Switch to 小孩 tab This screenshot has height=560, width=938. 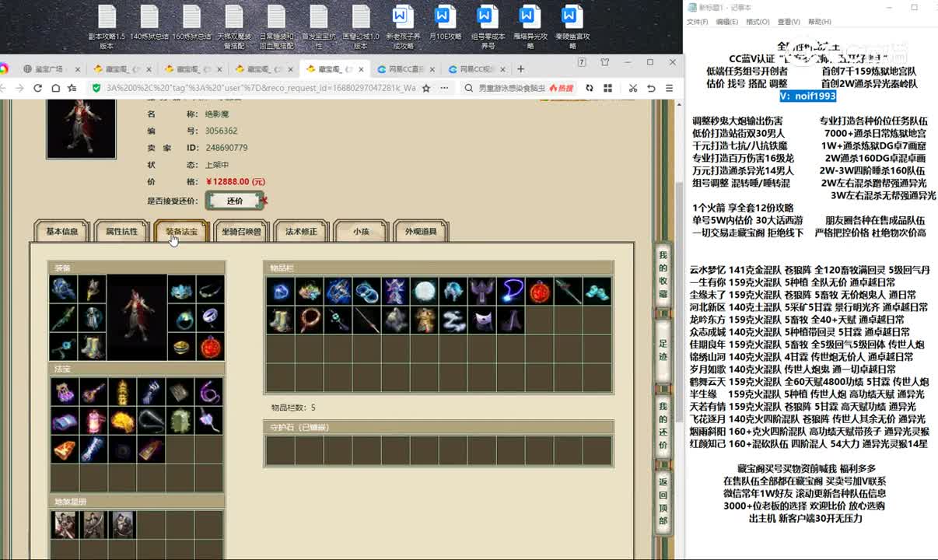coord(361,232)
